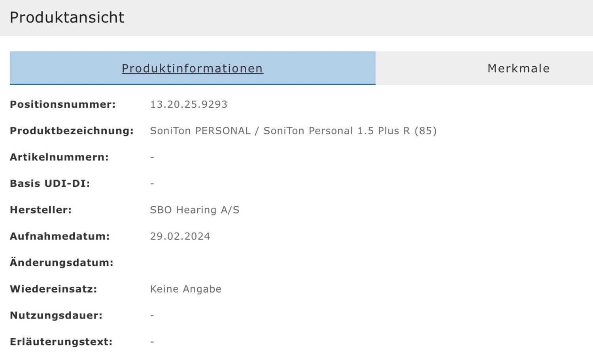Open the Produktinformationen tab
Viewport: 593px width, 364px height.
pyautogui.click(x=192, y=68)
